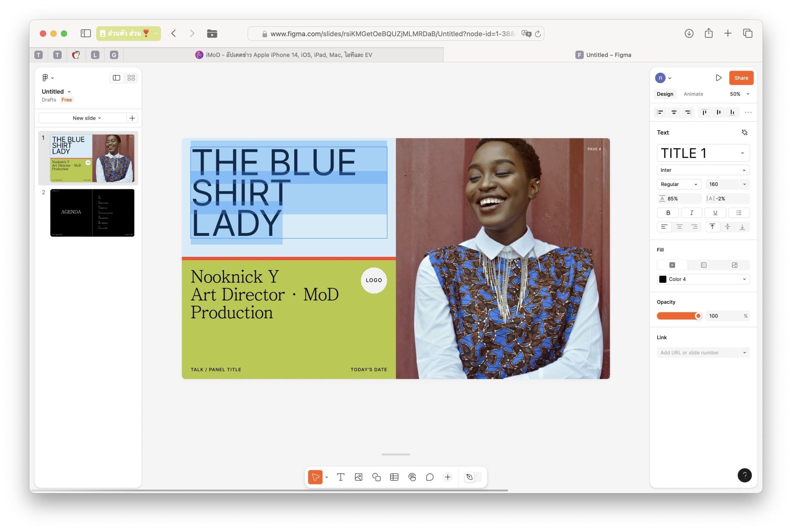Insert a table using the table icon
Image resolution: width=792 pixels, height=532 pixels.
394,477
